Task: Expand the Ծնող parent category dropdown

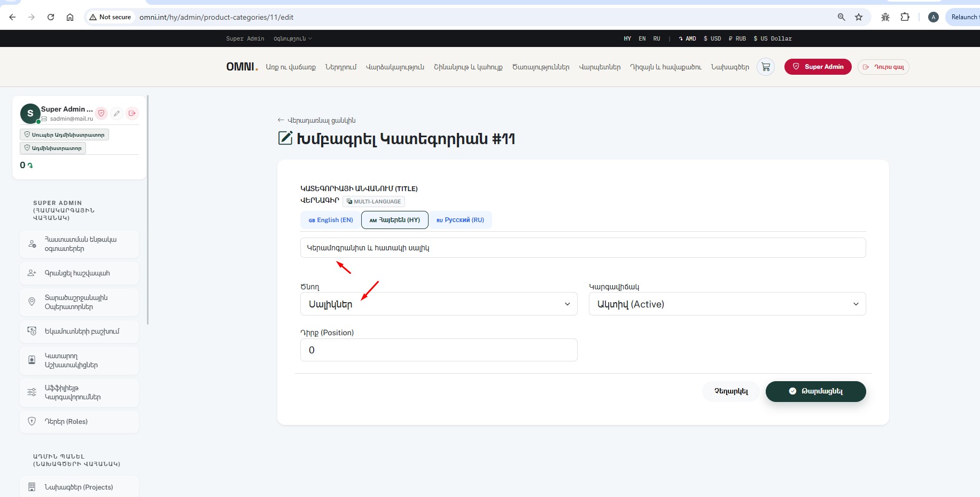Action: coord(439,304)
